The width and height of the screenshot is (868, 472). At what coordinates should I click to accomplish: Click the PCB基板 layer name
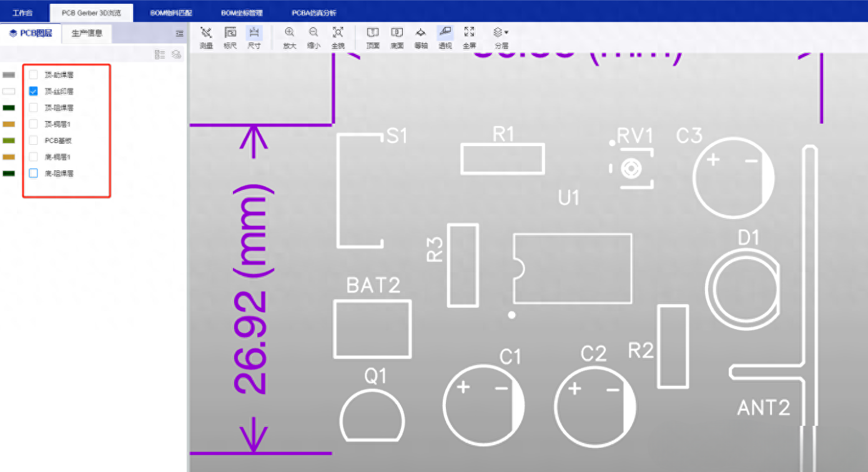click(x=59, y=140)
